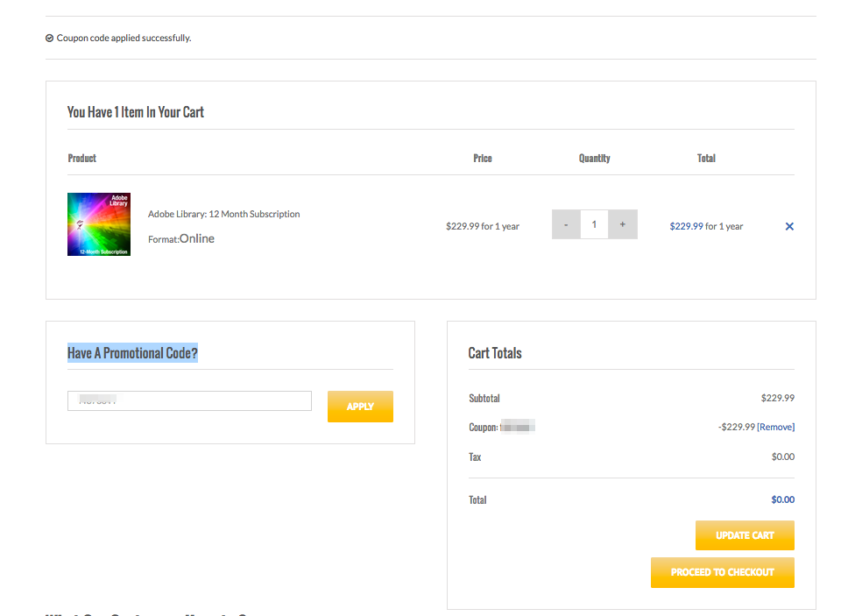Click the 'Have A Promotional Code?' heading

132,353
